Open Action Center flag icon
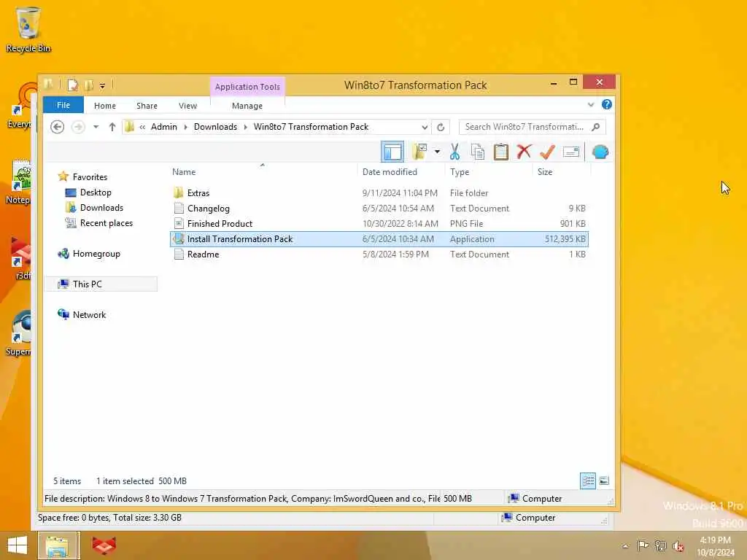This screenshot has height=560, width=747. [x=643, y=545]
